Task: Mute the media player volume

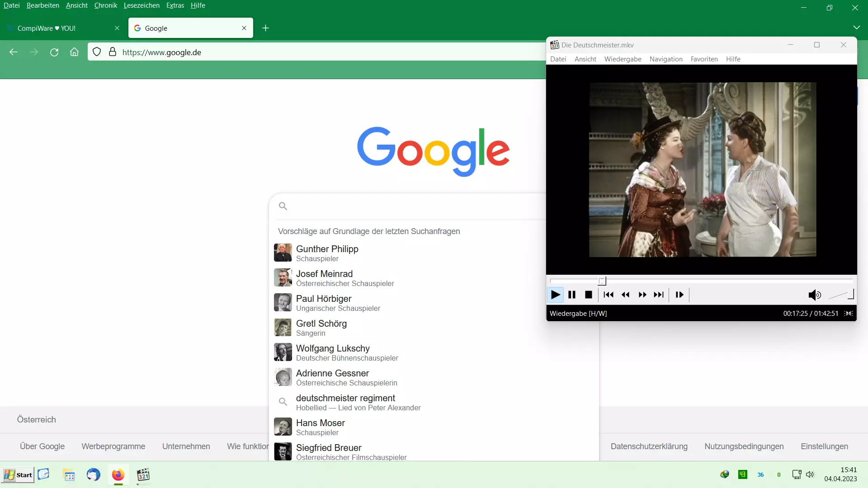Action: (x=815, y=295)
